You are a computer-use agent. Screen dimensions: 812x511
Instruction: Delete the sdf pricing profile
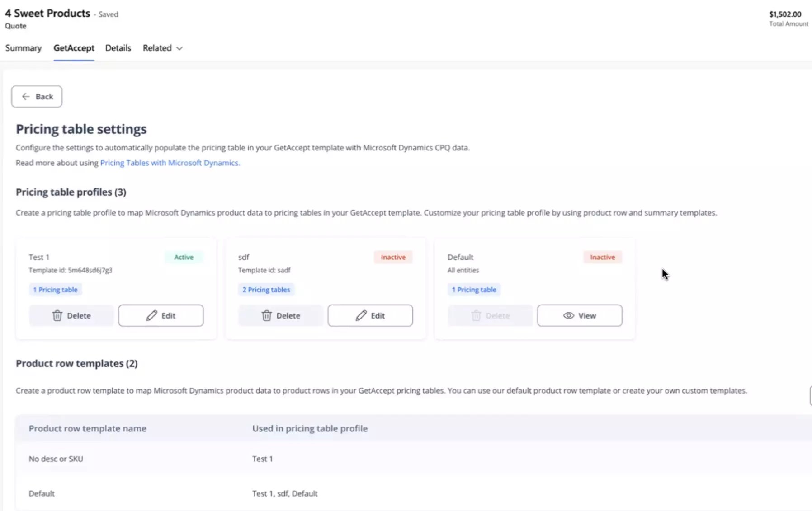point(281,315)
